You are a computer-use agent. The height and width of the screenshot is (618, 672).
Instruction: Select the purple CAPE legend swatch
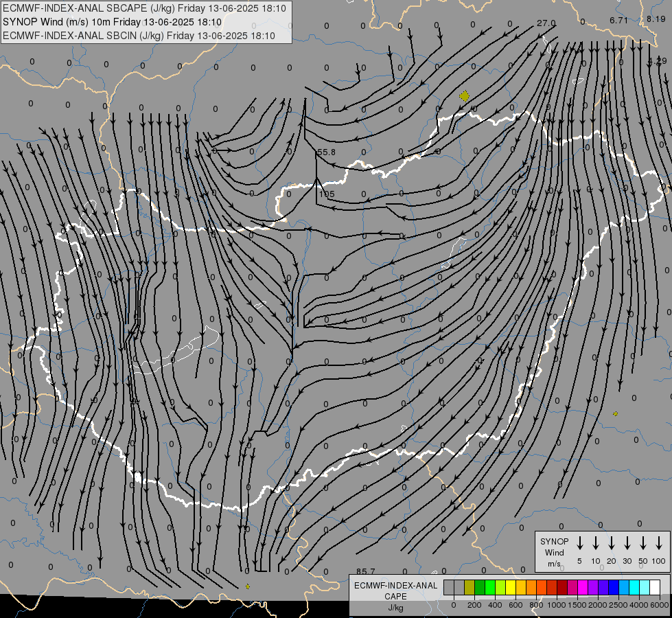point(592,587)
